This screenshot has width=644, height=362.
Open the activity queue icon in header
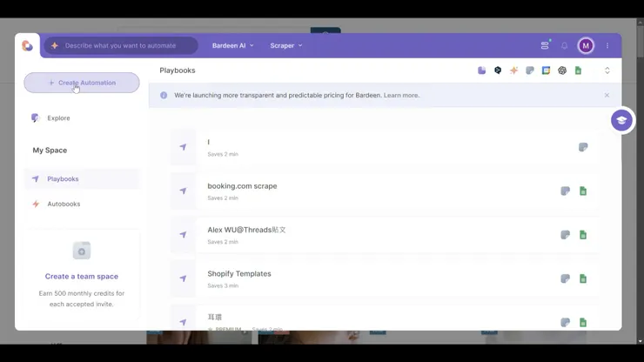545,45
